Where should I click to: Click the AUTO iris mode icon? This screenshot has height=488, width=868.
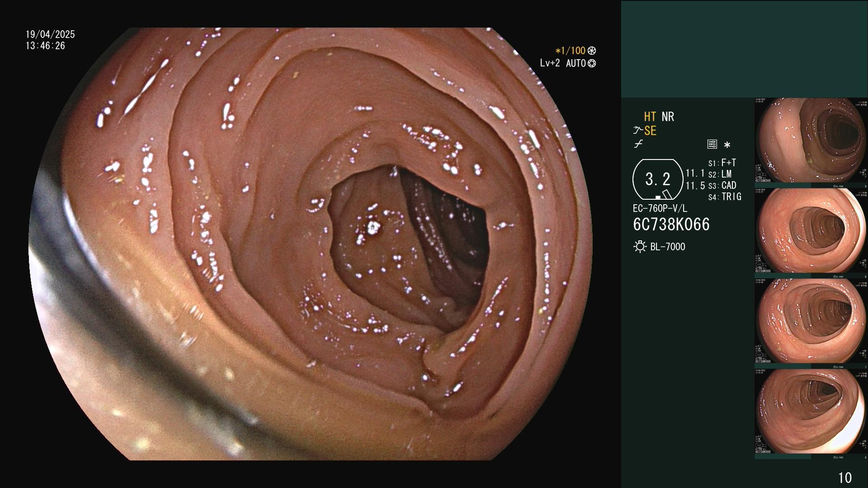592,63
